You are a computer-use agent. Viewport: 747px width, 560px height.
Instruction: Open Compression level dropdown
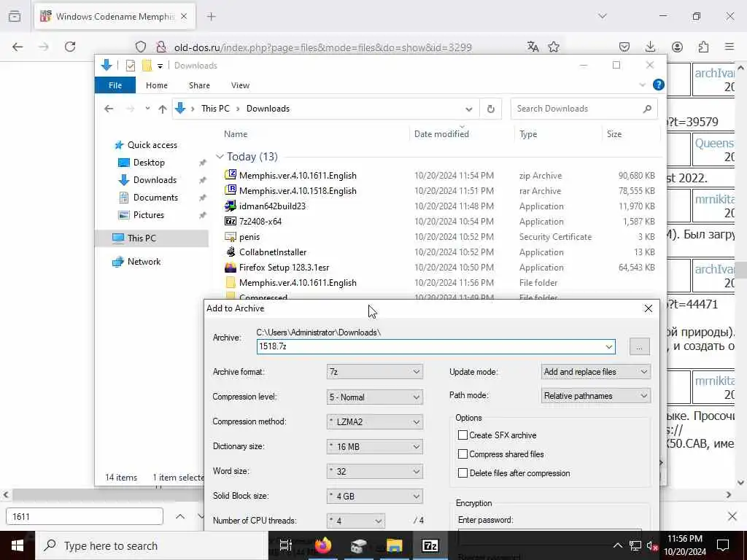(374, 397)
